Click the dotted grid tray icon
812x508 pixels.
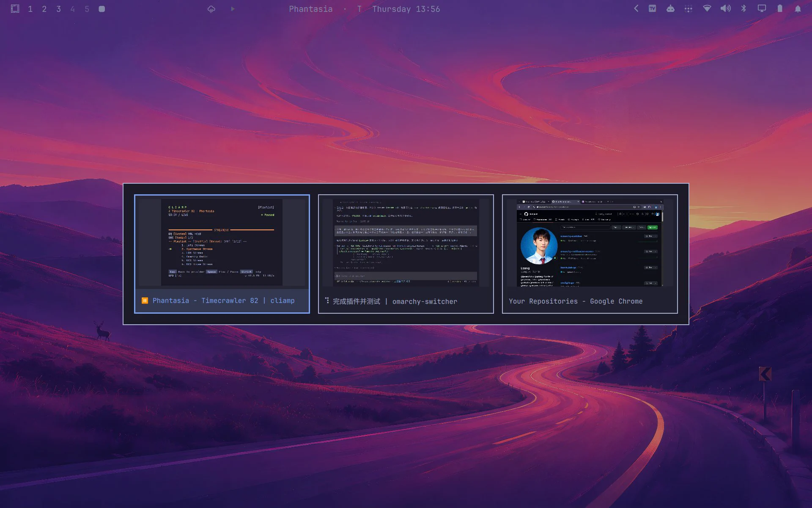[689, 8]
